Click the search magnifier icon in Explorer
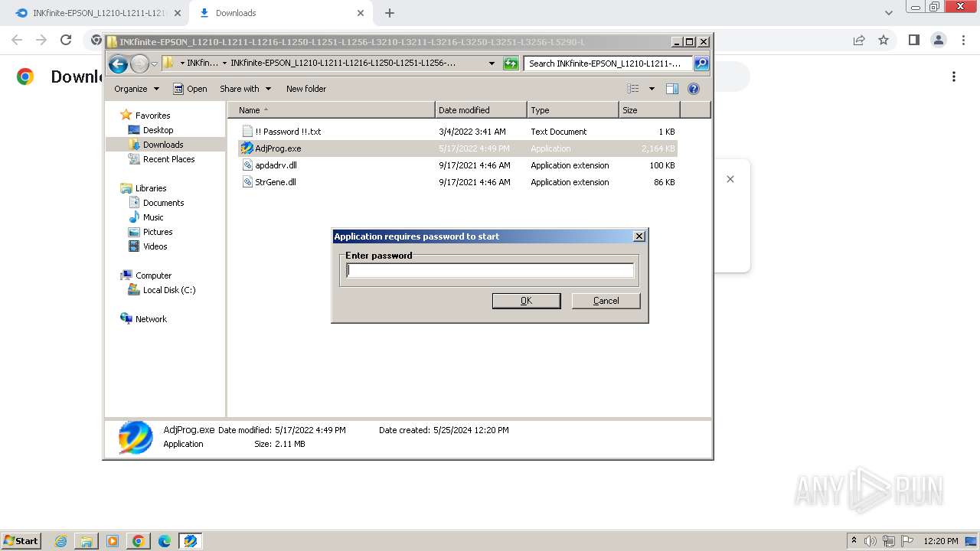980x551 pixels. [x=701, y=64]
